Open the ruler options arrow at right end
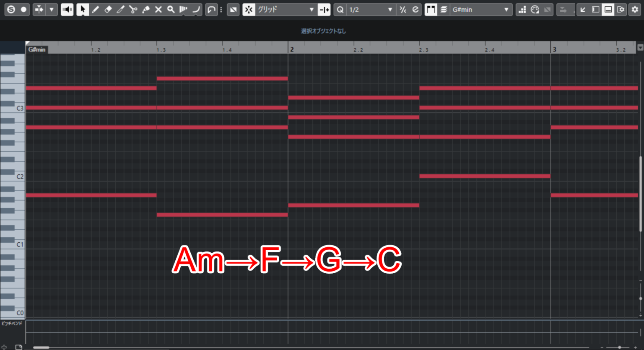The height and width of the screenshot is (350, 644). click(640, 47)
